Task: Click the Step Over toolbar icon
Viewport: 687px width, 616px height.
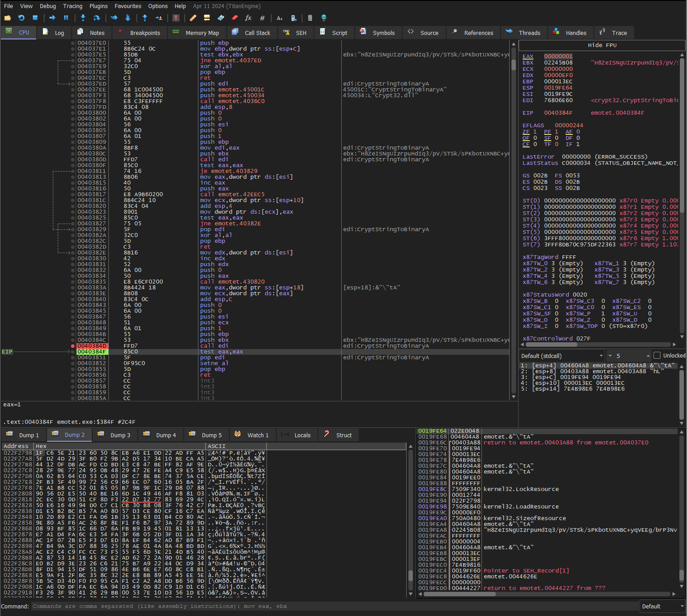Action: coord(96,18)
